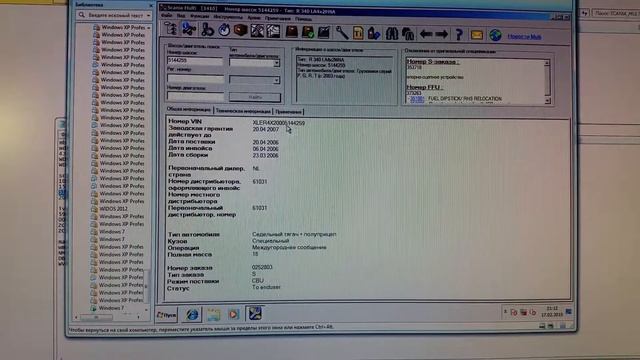The width and height of the screenshot is (640, 360).
Task: Select WIDOS 2012 in the library list
Action: tap(114, 209)
